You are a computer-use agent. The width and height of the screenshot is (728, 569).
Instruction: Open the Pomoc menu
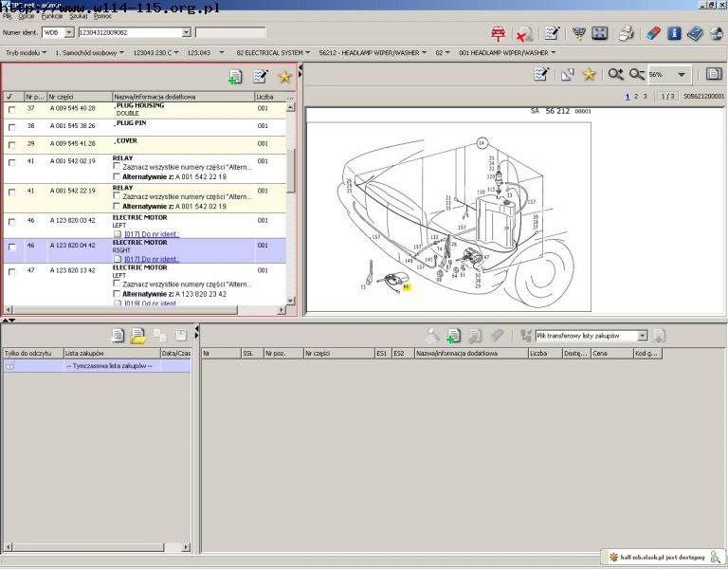(102, 16)
